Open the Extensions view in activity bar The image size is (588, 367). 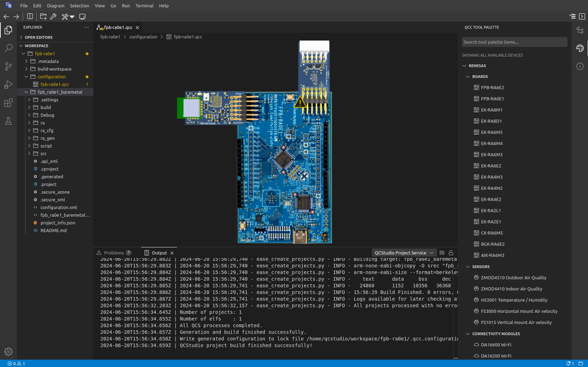coord(8,103)
